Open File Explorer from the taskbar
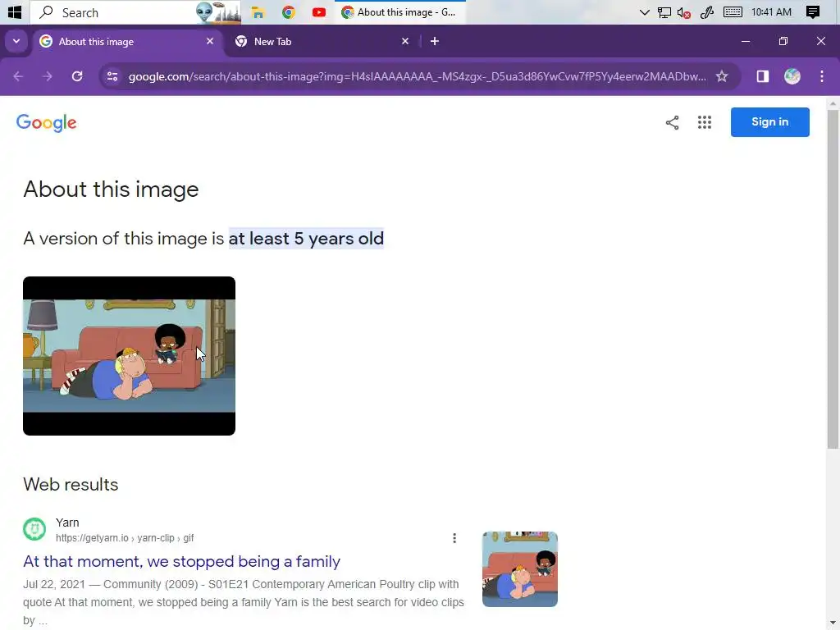 click(258, 12)
